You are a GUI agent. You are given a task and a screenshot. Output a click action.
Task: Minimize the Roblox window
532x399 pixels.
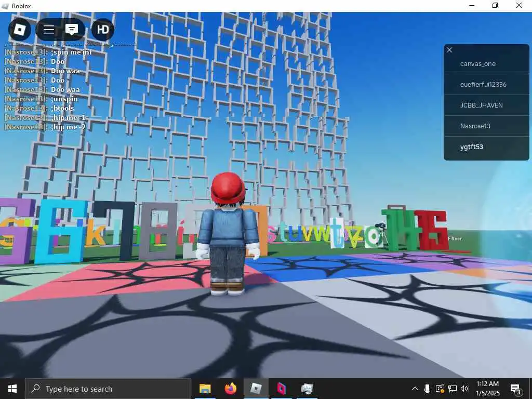[x=472, y=5]
